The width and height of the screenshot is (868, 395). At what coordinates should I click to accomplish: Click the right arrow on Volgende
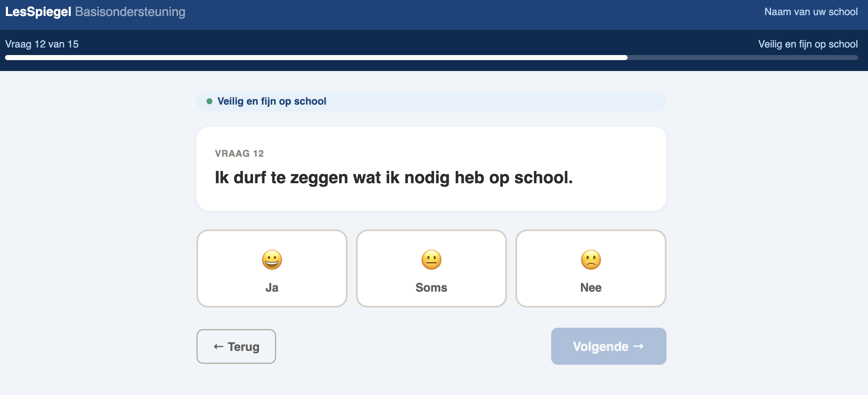click(x=638, y=346)
